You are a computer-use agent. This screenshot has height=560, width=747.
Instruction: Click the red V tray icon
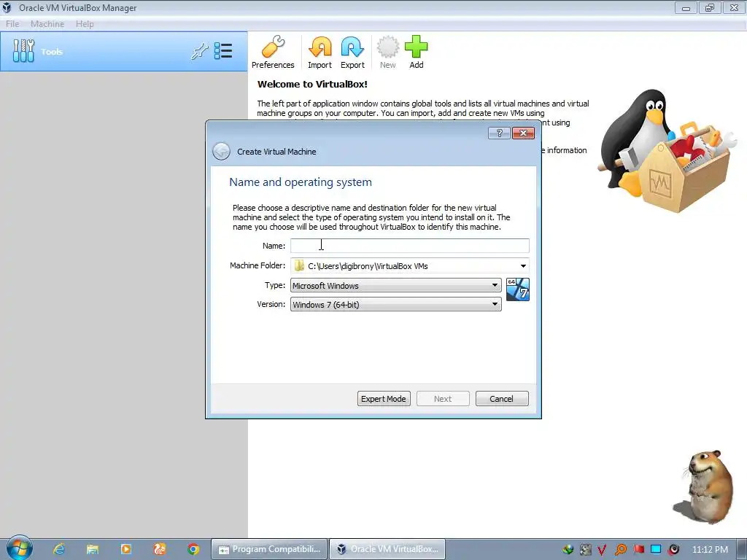click(x=602, y=550)
